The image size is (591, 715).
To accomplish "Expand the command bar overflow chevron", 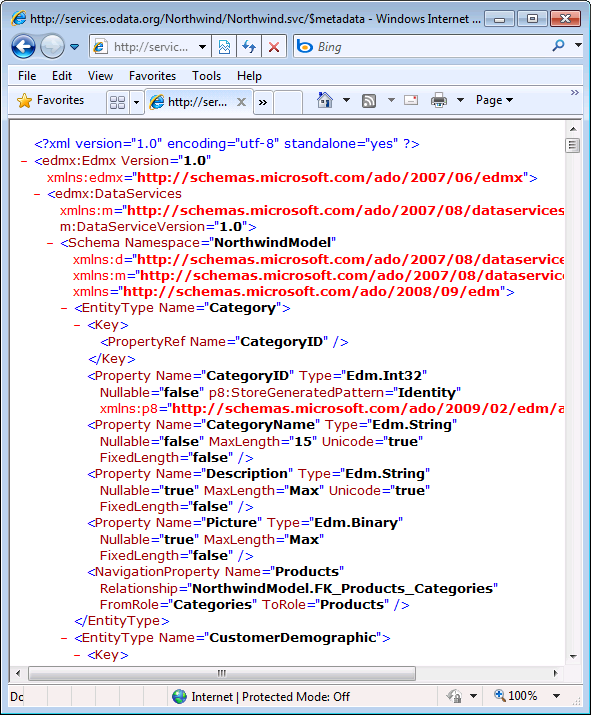I will (x=575, y=93).
